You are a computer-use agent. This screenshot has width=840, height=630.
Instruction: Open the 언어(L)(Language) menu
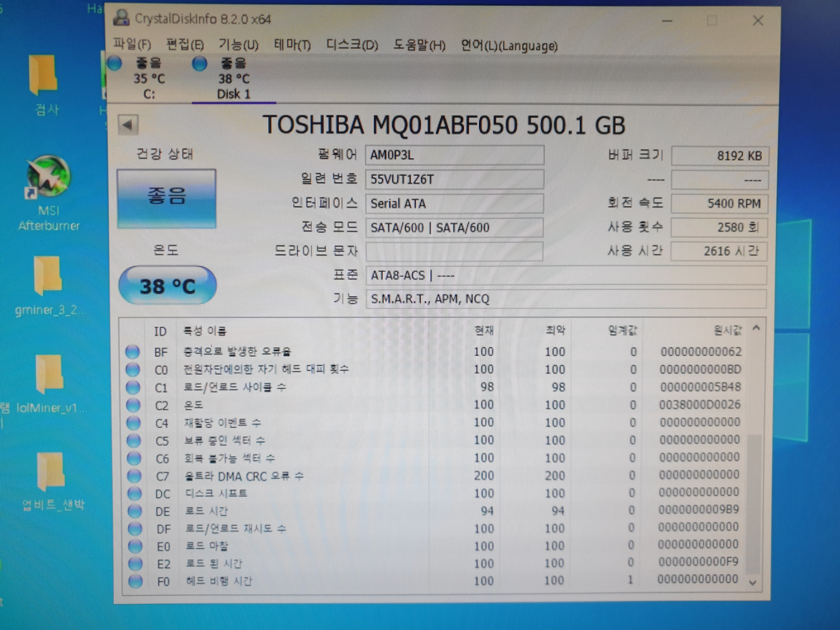pyautogui.click(x=509, y=46)
